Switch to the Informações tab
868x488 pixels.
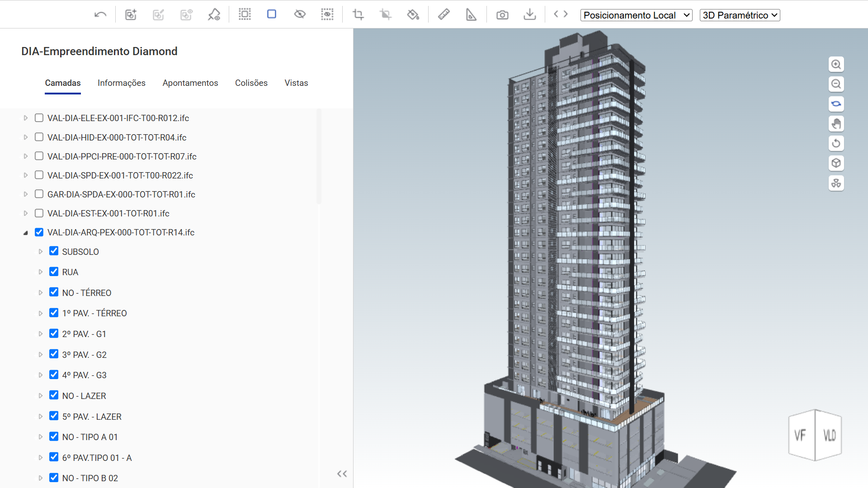[122, 83]
